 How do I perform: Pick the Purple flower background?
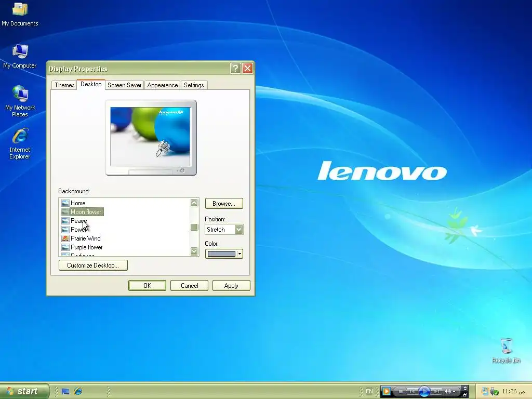coord(87,247)
